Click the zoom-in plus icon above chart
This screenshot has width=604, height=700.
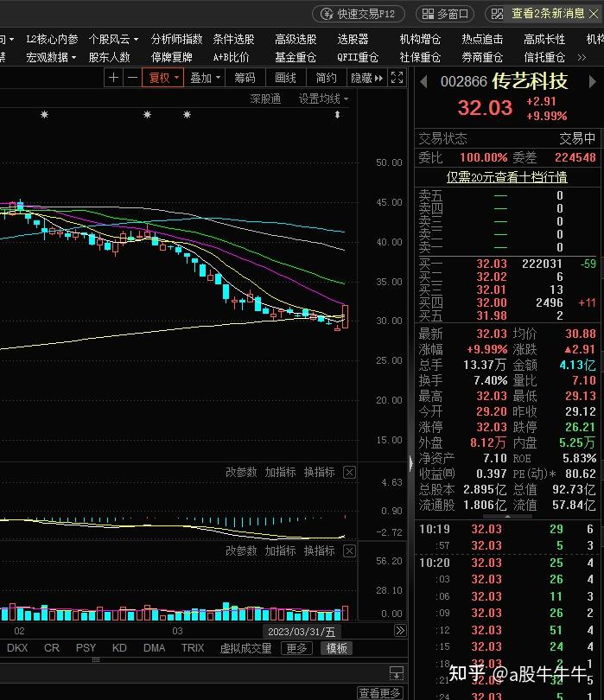click(114, 78)
